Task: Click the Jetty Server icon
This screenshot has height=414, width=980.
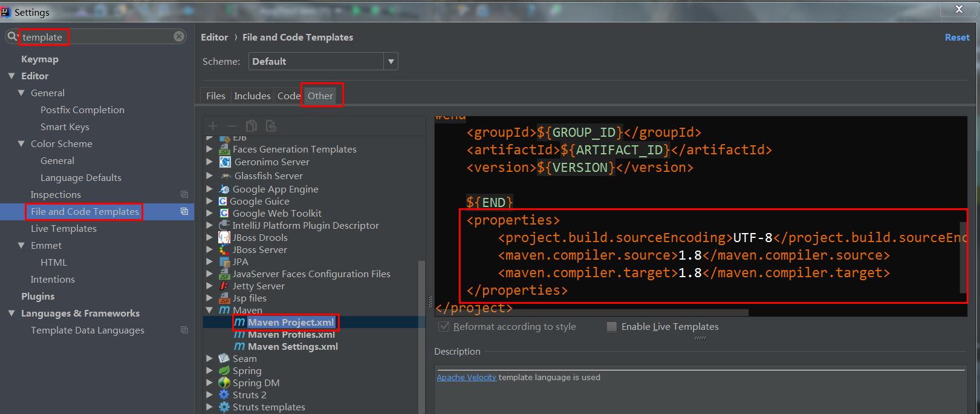Action: [224, 286]
